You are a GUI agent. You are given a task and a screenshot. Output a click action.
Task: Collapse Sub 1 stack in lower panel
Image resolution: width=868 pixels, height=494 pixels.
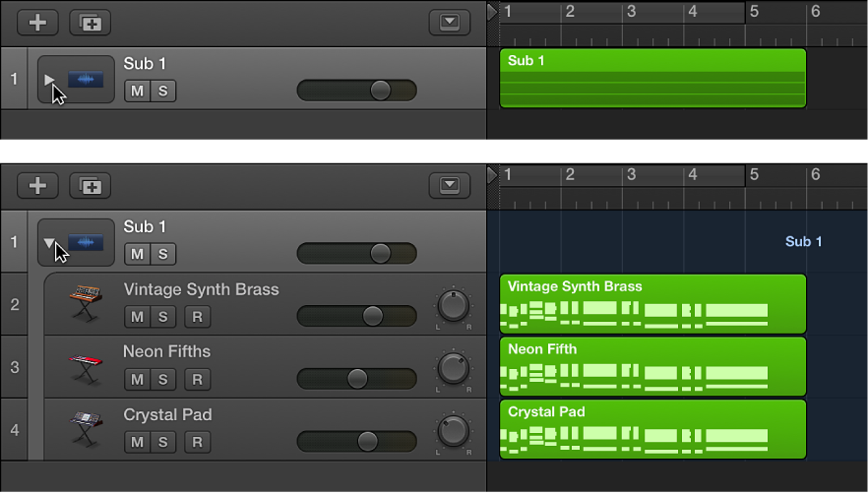click(x=49, y=242)
